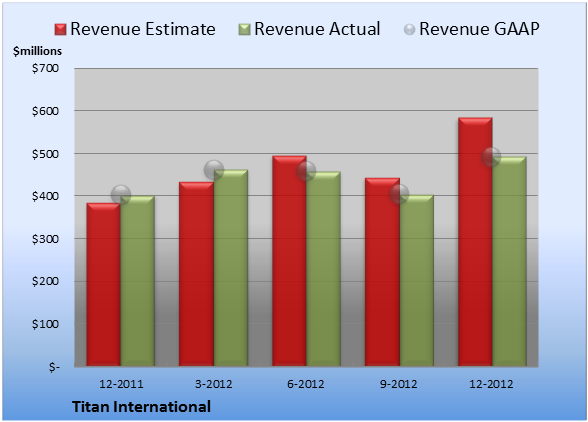The height and width of the screenshot is (422, 588).
Task: Select the red estimate bar for 12-2011
Action: (x=104, y=285)
